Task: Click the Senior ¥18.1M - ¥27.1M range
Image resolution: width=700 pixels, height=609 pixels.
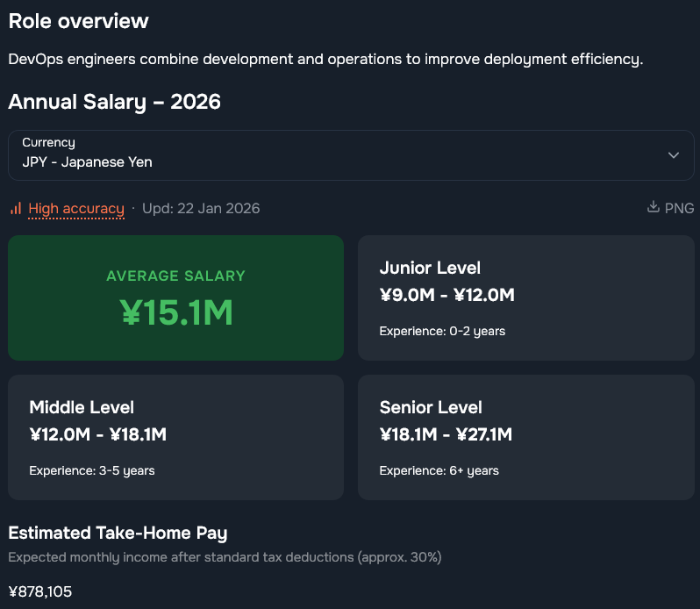Action: pos(446,434)
